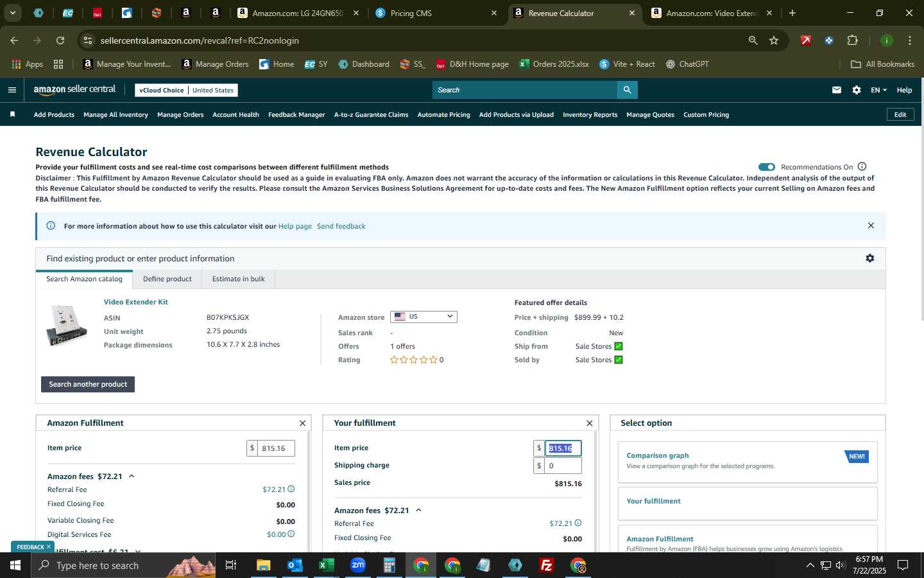Open Excel from the taskbar

click(x=326, y=565)
